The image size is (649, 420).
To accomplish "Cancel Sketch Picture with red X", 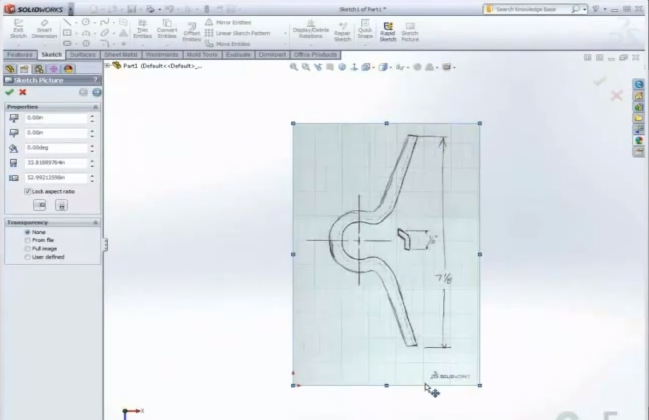I will [x=23, y=92].
